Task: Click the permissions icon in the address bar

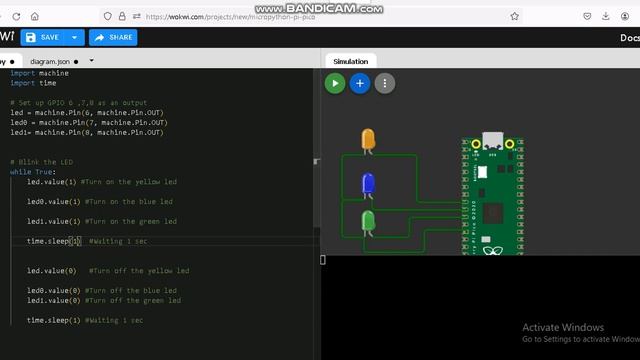Action: [x=136, y=16]
